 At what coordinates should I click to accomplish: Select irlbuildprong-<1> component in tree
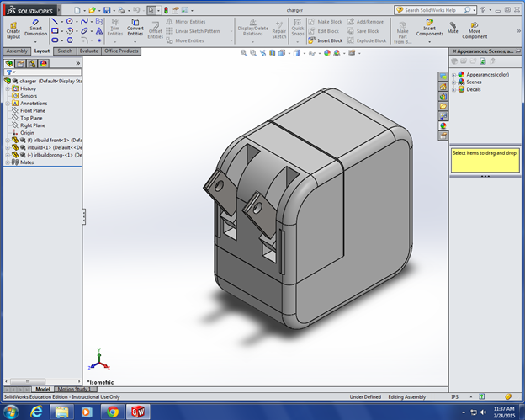(47, 155)
